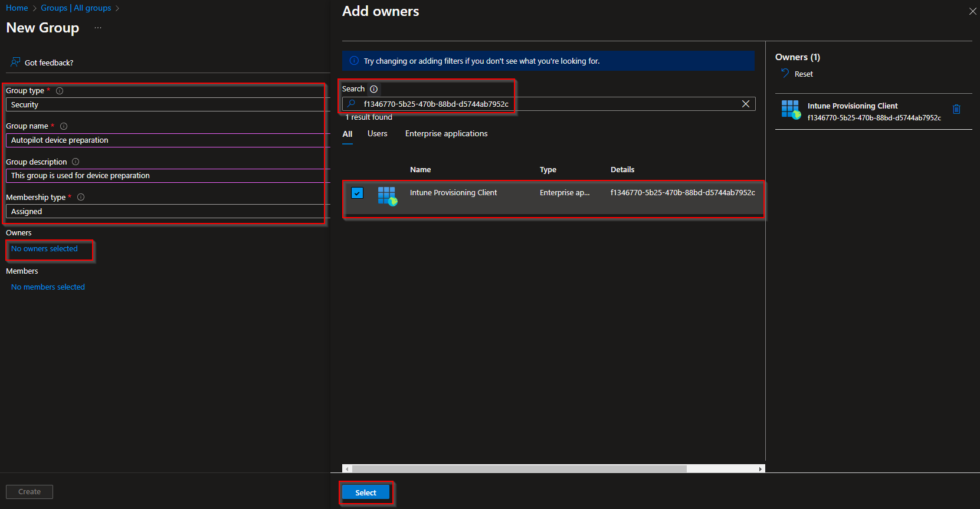The width and height of the screenshot is (980, 509).
Task: Click Intune Provisioning Client name in results row
Action: click(453, 193)
